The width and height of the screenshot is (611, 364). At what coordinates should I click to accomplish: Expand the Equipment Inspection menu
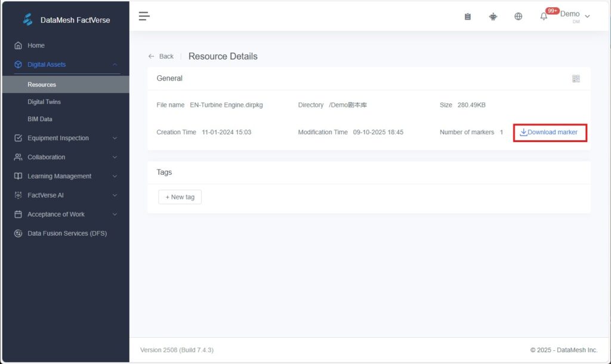pos(66,138)
